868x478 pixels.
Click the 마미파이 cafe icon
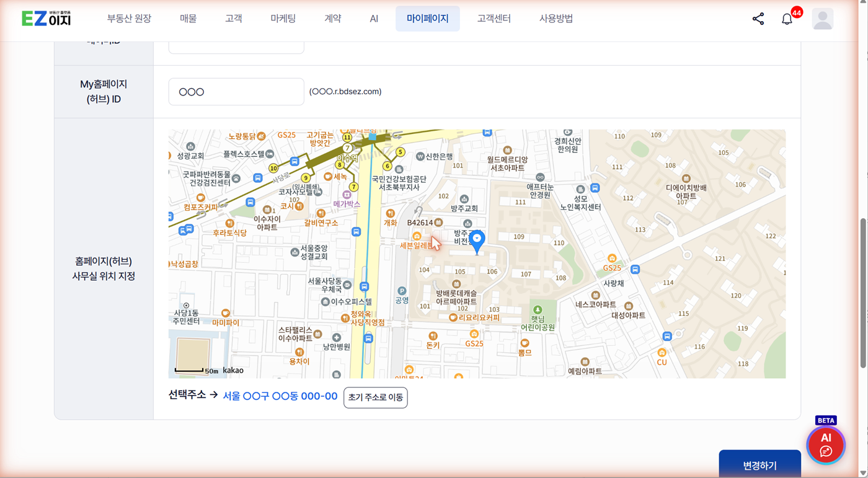[x=226, y=313]
